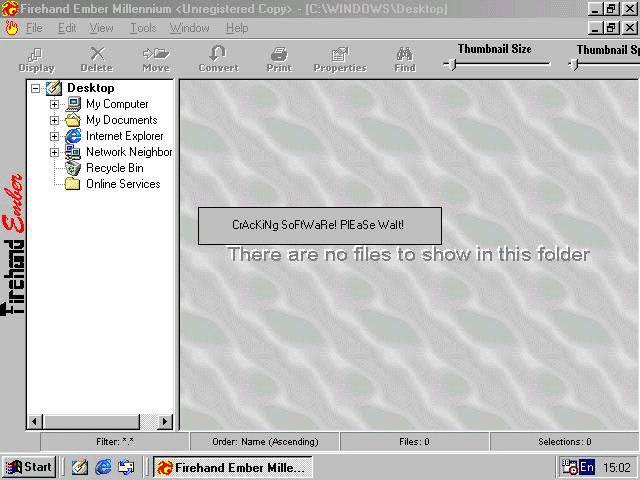Collapse the Desktop root node

37,88
